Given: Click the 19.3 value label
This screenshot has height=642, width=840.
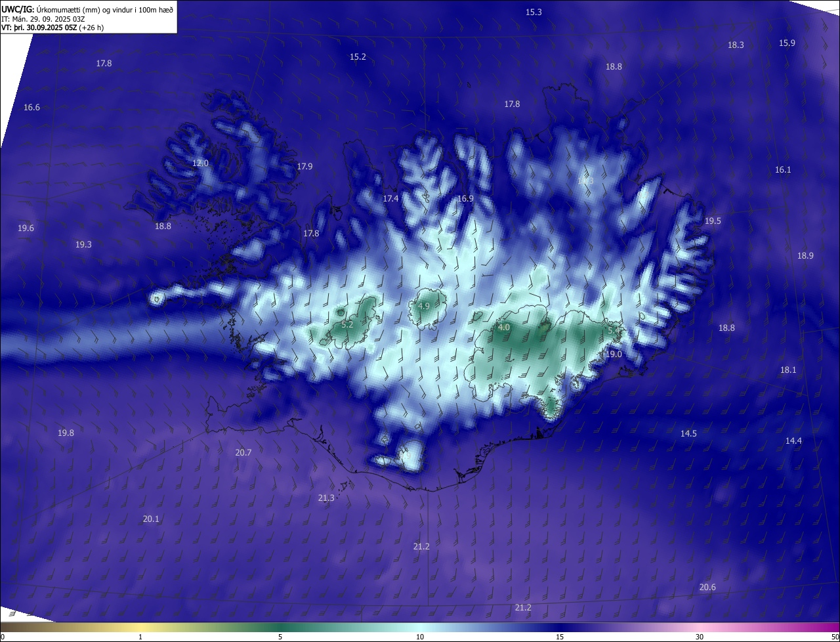Looking at the screenshot, I should 83,245.
